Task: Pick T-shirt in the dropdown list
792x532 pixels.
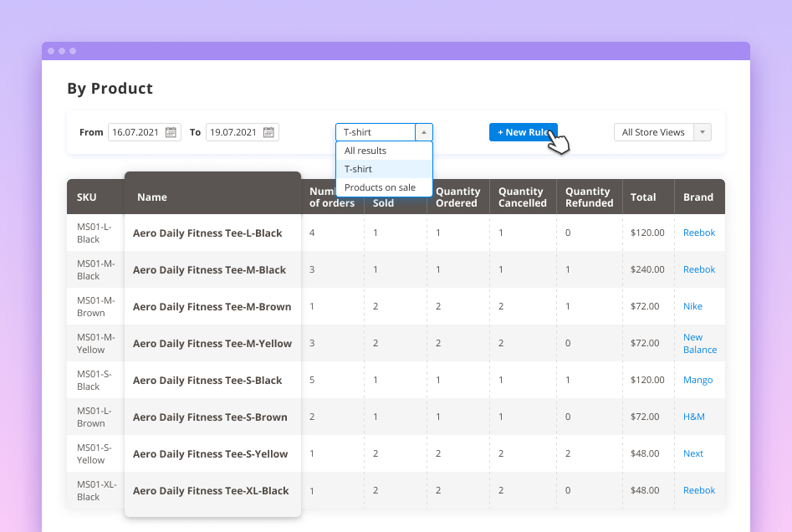Action: pos(359,169)
